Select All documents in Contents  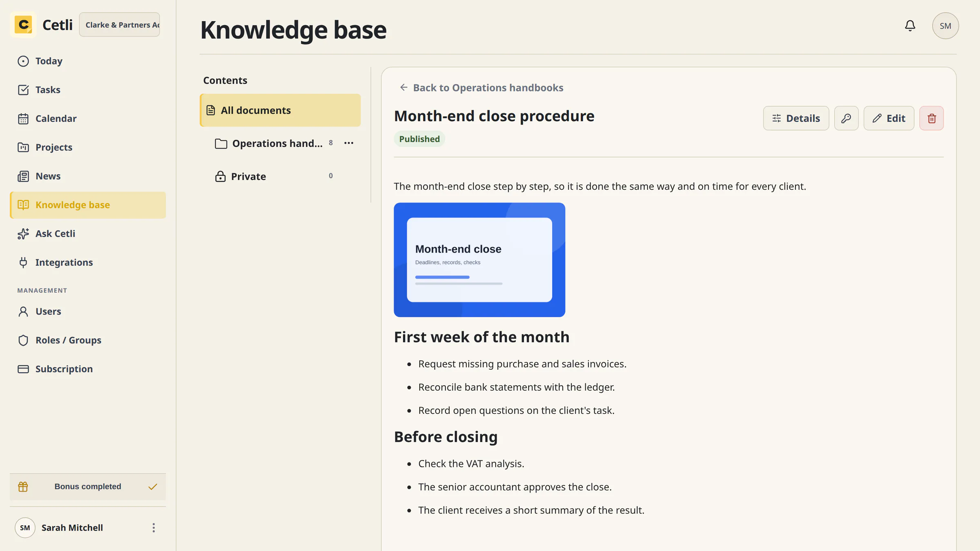tap(280, 110)
